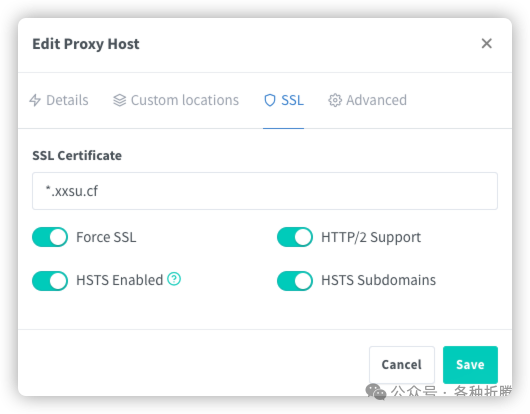Image resolution: width=530 pixels, height=414 pixels.
Task: Toggle the HSTS Enabled switch
Action: [50, 281]
